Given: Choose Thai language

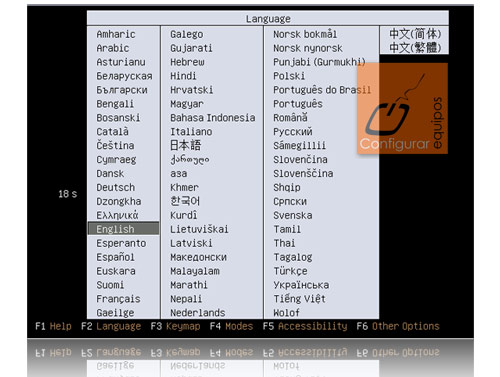Looking at the screenshot, I should 284,243.
